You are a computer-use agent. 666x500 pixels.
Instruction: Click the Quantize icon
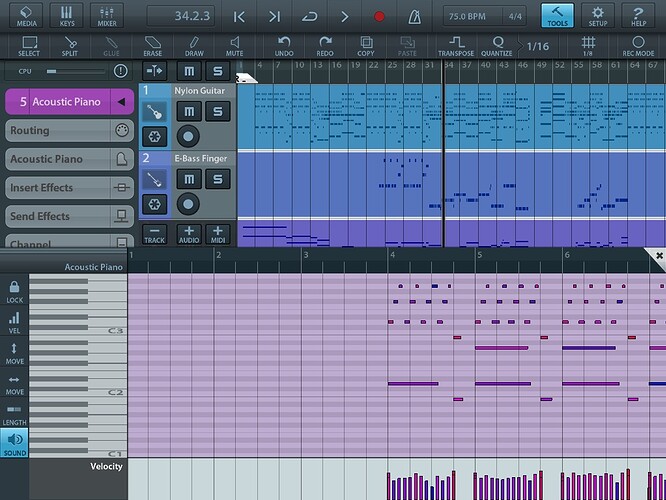coord(496,45)
